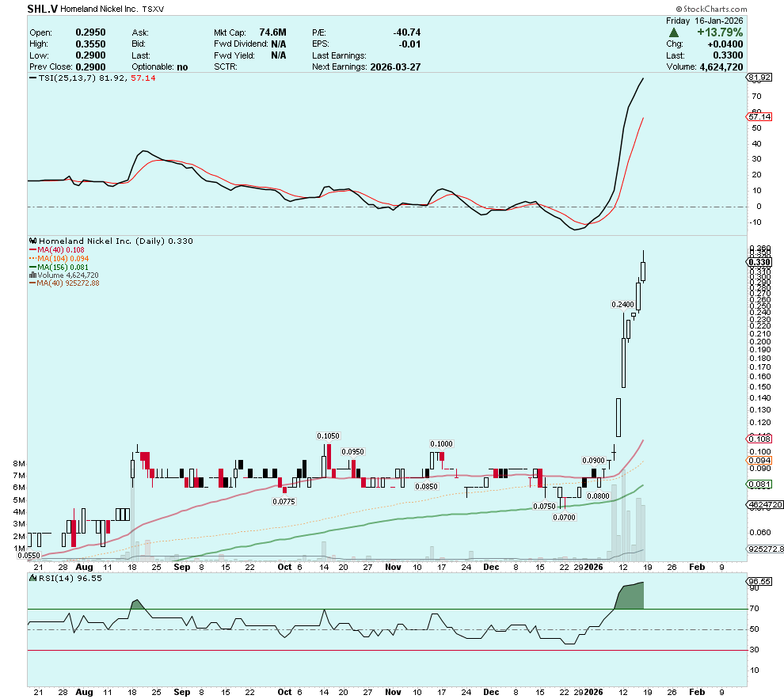Click the 0.108 moving average axis tag
784x699 pixels.
click(x=759, y=439)
